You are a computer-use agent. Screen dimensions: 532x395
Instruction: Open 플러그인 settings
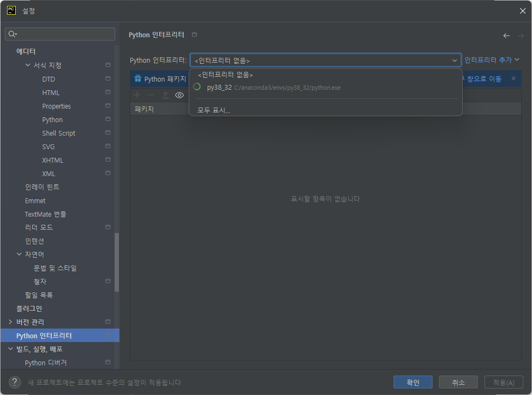click(29, 309)
